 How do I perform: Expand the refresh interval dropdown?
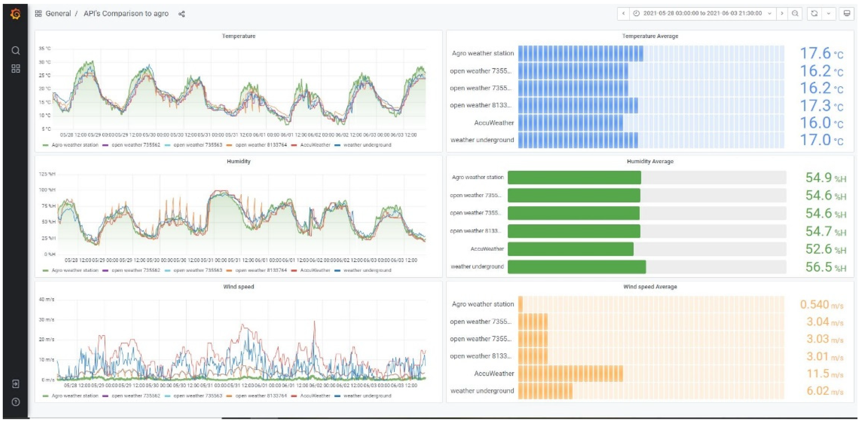[x=829, y=14]
